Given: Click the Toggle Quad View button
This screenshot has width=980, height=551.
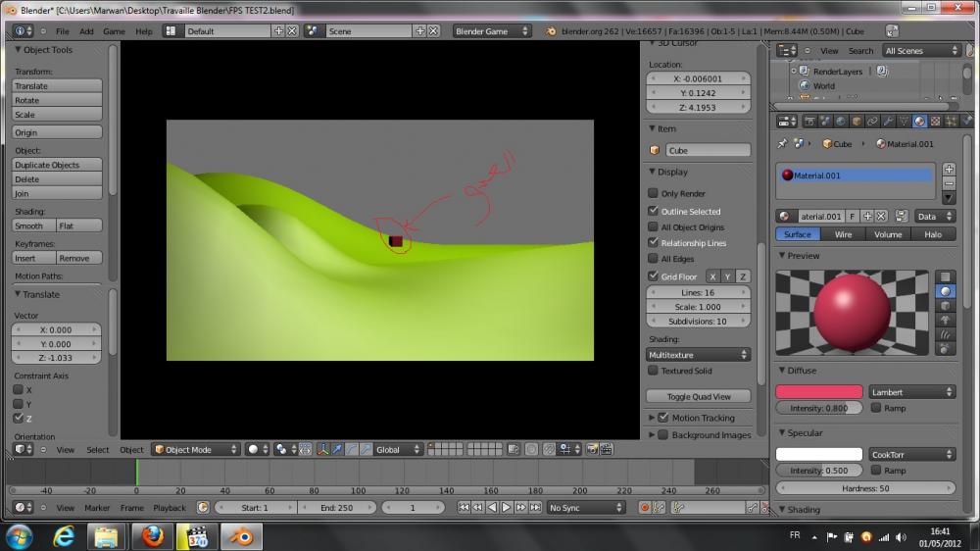Looking at the screenshot, I should coord(699,397).
